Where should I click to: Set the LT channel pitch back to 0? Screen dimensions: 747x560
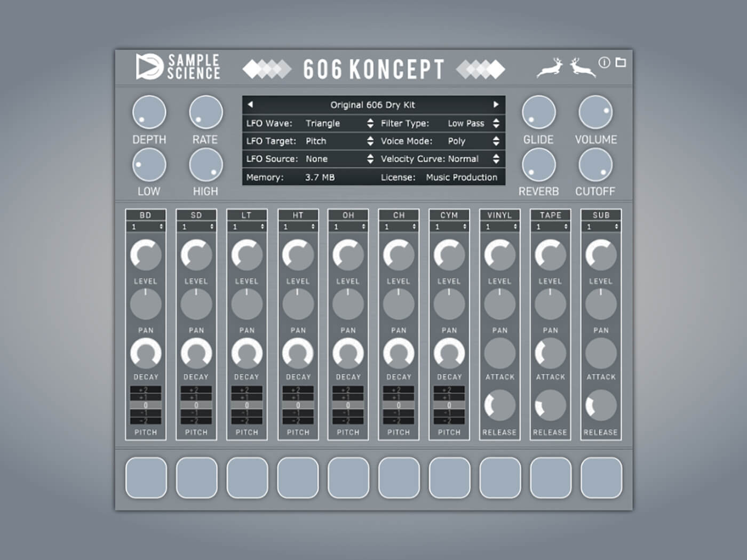(x=247, y=405)
